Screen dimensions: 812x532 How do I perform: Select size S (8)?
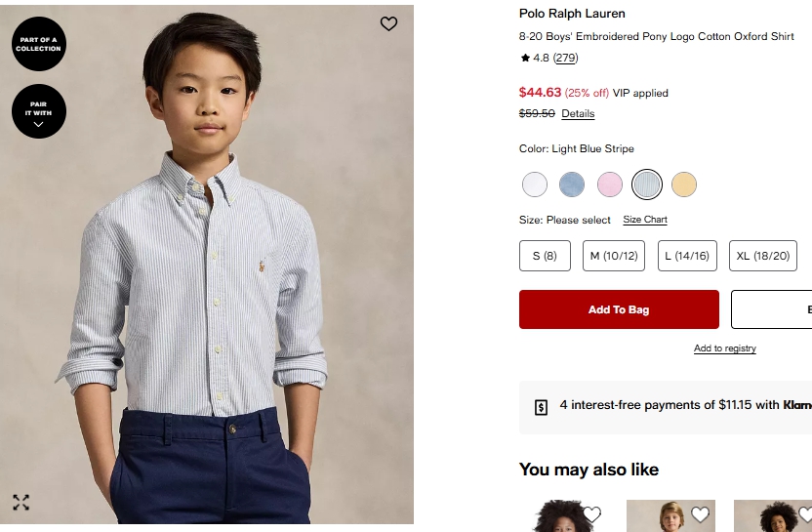[545, 256]
